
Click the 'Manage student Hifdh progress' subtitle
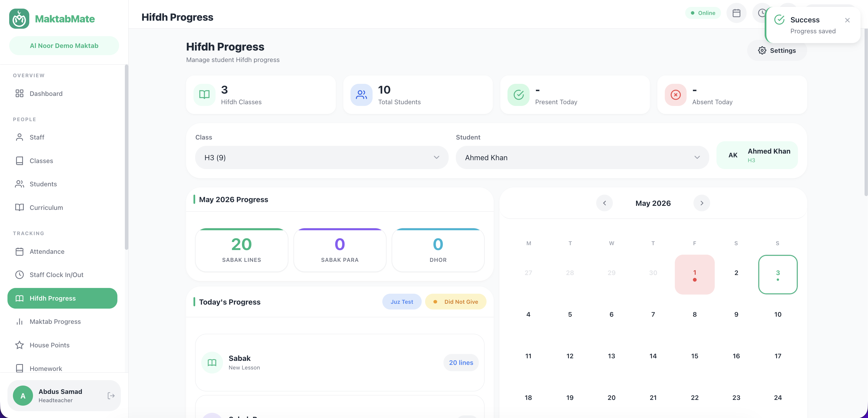(x=233, y=60)
